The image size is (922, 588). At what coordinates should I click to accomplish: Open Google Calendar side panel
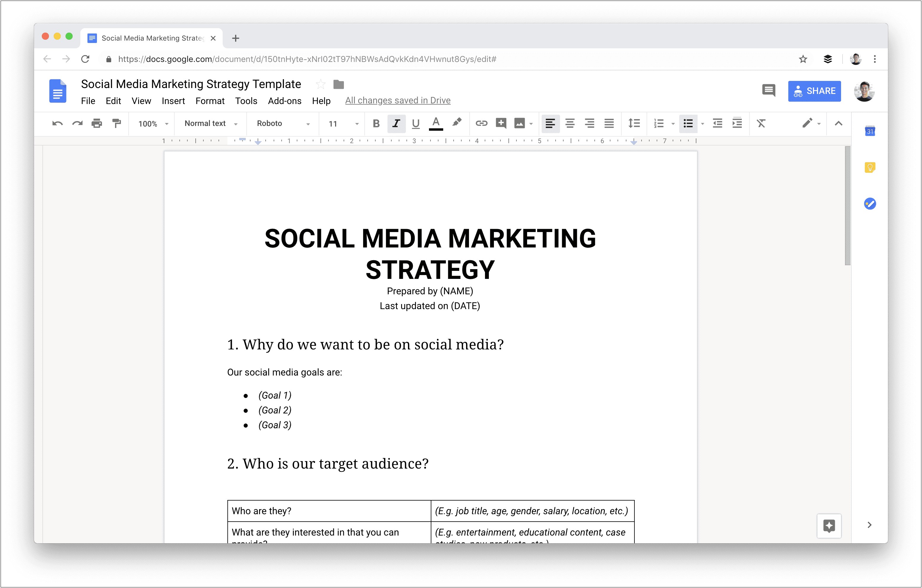(x=870, y=131)
